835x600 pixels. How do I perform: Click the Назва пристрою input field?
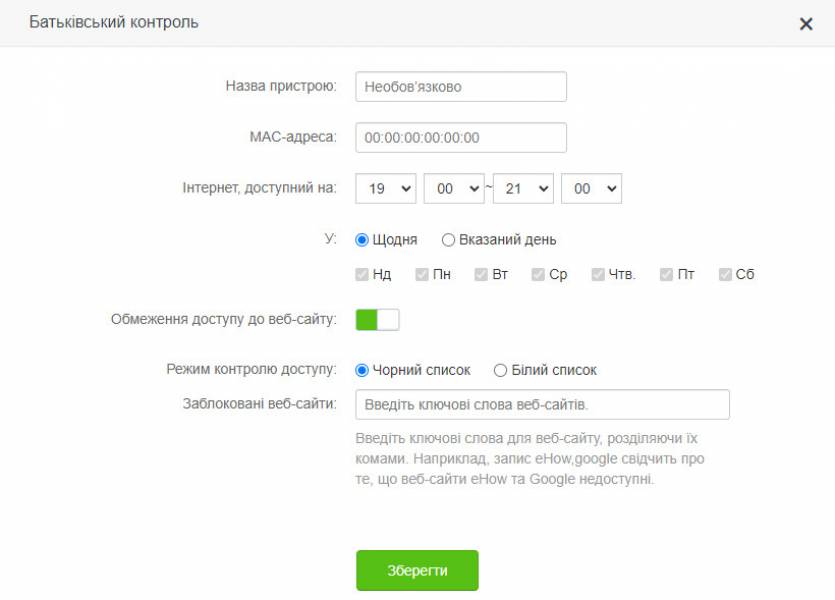coord(461,86)
